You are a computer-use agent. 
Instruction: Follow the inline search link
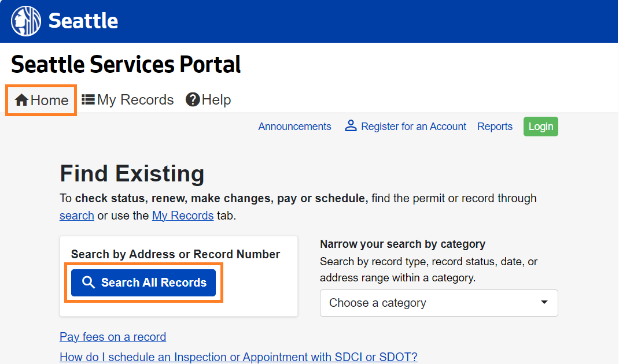[x=76, y=216]
